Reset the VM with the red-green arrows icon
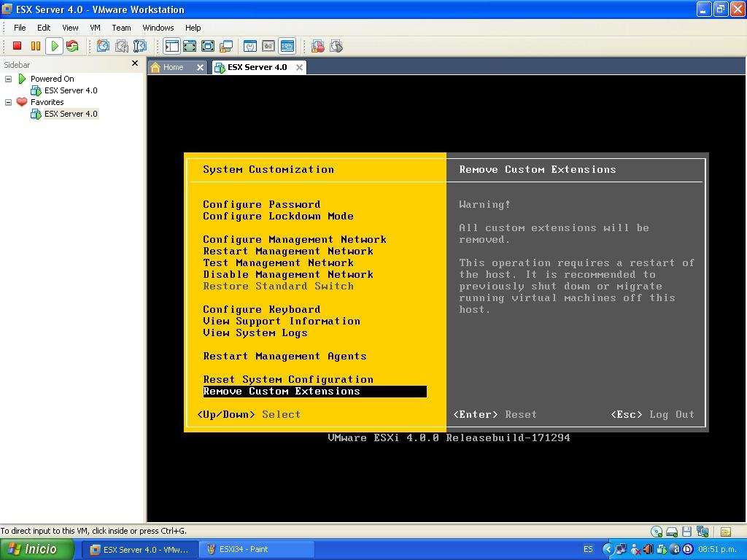 pos(72,46)
